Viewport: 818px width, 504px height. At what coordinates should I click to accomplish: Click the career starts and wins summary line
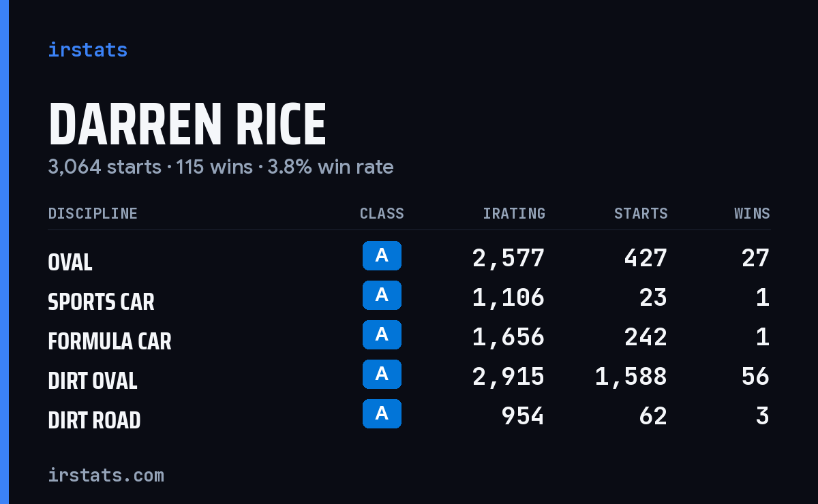click(x=221, y=167)
